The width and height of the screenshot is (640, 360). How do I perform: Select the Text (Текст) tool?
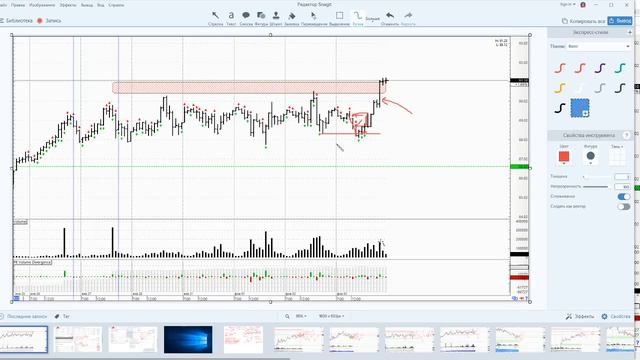pos(231,18)
